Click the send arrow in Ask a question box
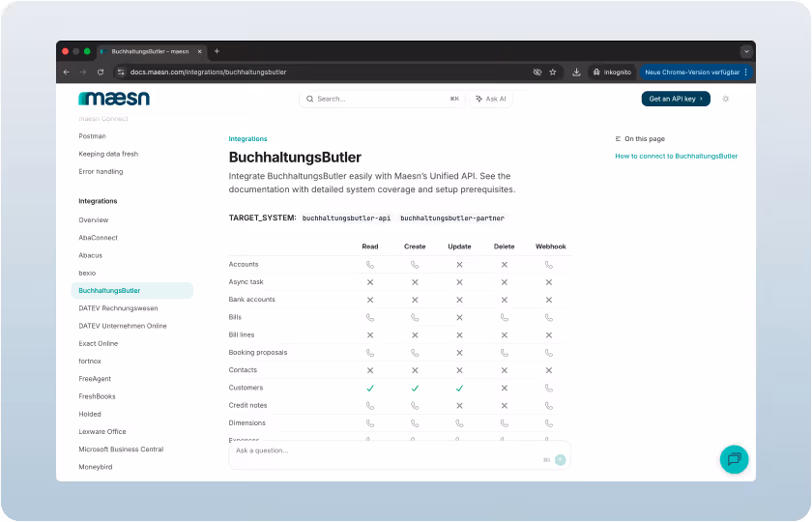812x522 pixels. 560,460
